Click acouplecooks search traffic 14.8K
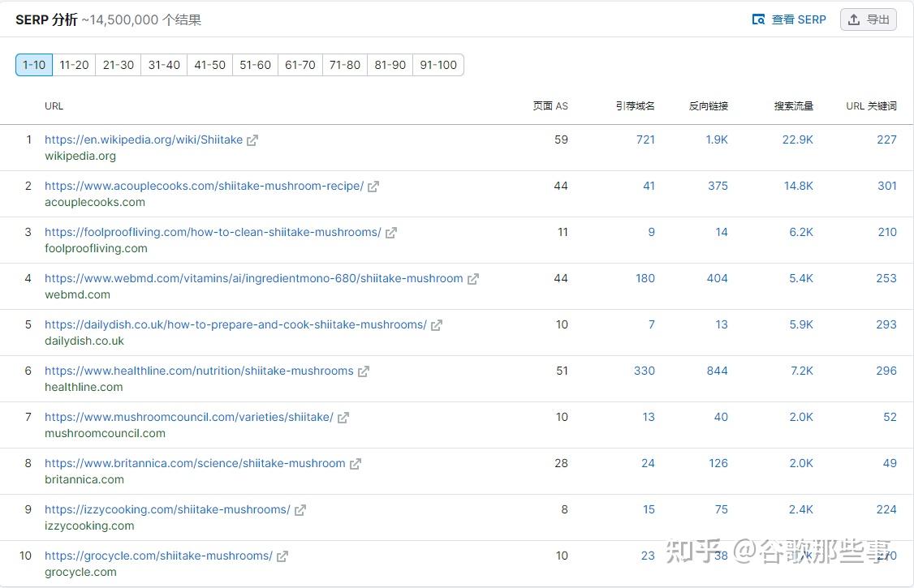 798,186
